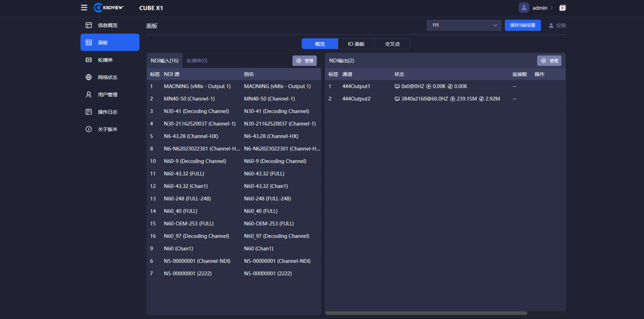
Task: Switch to the 交叉点 crosspoint tab
Action: [x=392, y=44]
